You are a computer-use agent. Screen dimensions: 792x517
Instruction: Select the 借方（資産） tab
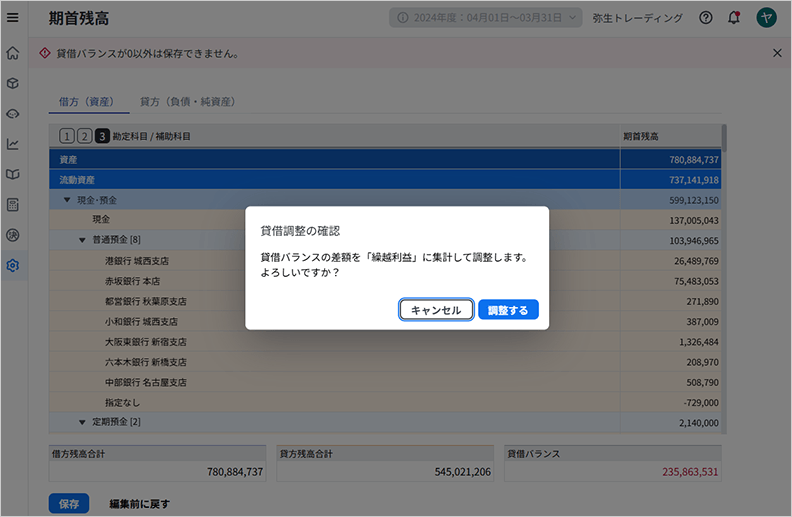(x=88, y=102)
